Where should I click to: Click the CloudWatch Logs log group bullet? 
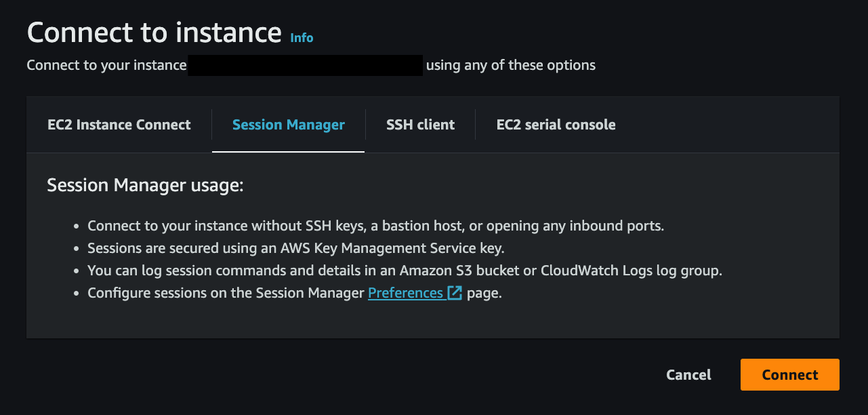[405, 270]
